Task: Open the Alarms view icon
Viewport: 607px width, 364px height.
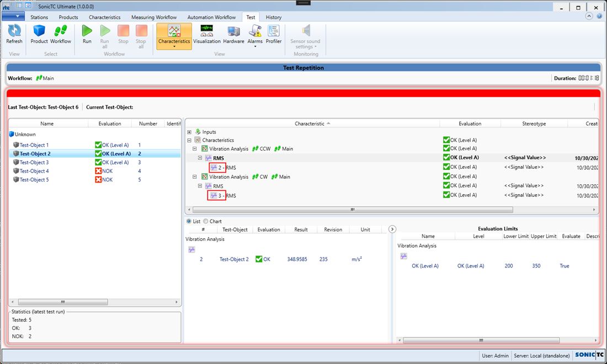Action: pyautogui.click(x=255, y=31)
